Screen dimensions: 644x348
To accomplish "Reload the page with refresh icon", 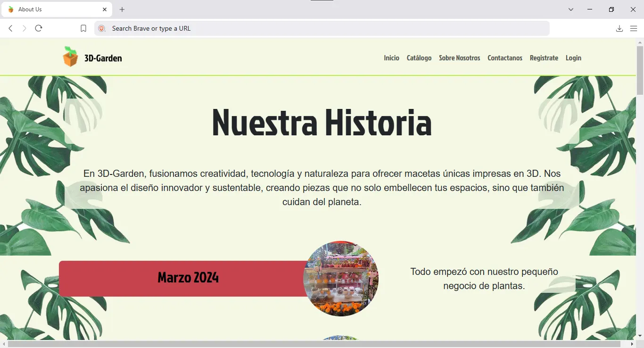I will pyautogui.click(x=39, y=28).
